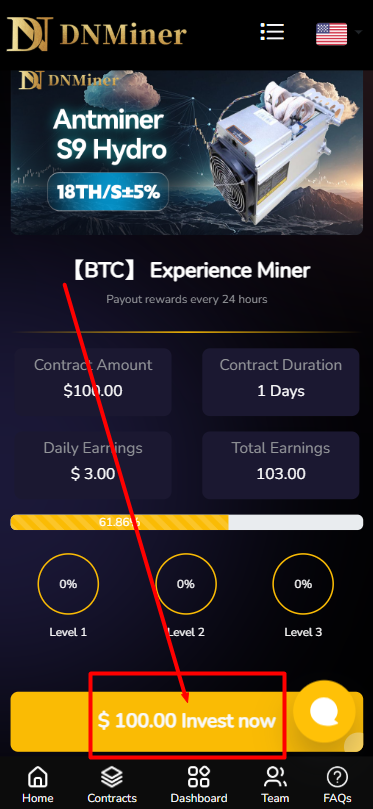
Task: Expand the language dropdown arrow
Action: point(359,32)
